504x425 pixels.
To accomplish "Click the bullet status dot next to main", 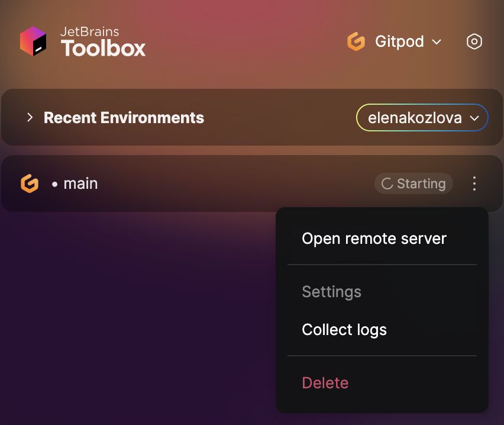I will tap(55, 183).
